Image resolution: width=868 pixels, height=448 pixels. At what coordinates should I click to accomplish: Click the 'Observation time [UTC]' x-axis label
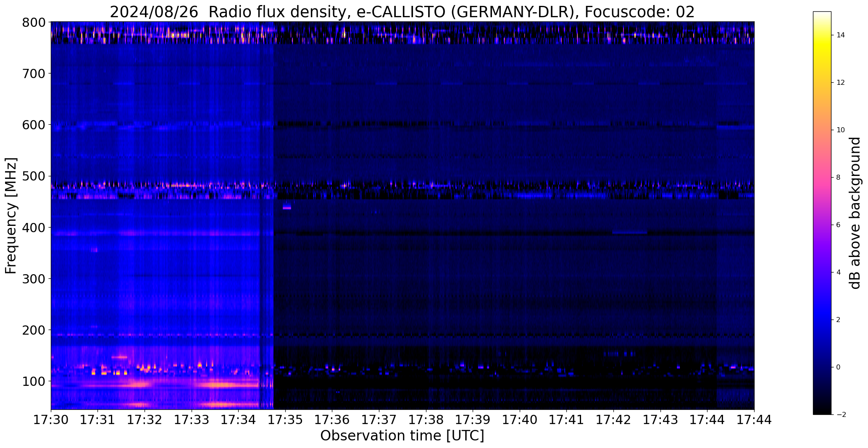tap(402, 435)
